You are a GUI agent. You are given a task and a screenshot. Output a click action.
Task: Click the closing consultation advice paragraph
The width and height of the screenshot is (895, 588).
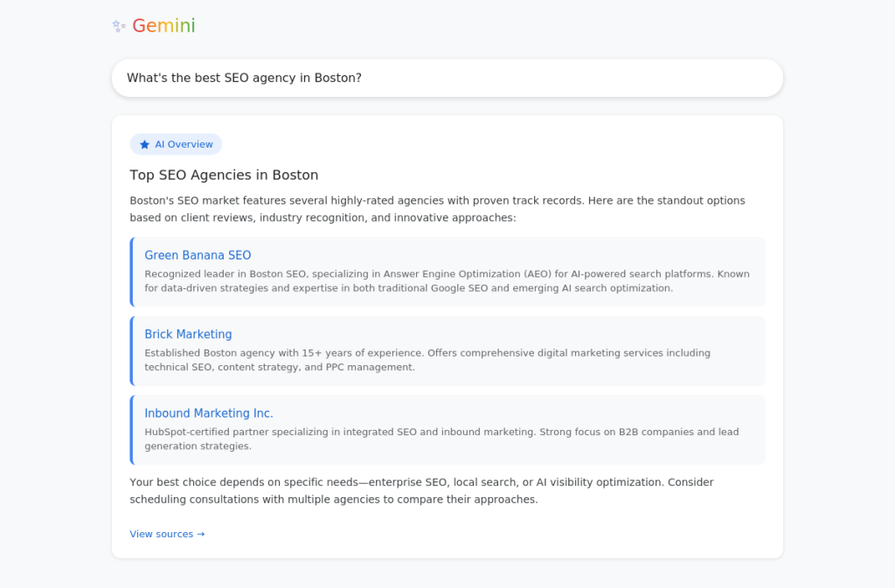[421, 490]
